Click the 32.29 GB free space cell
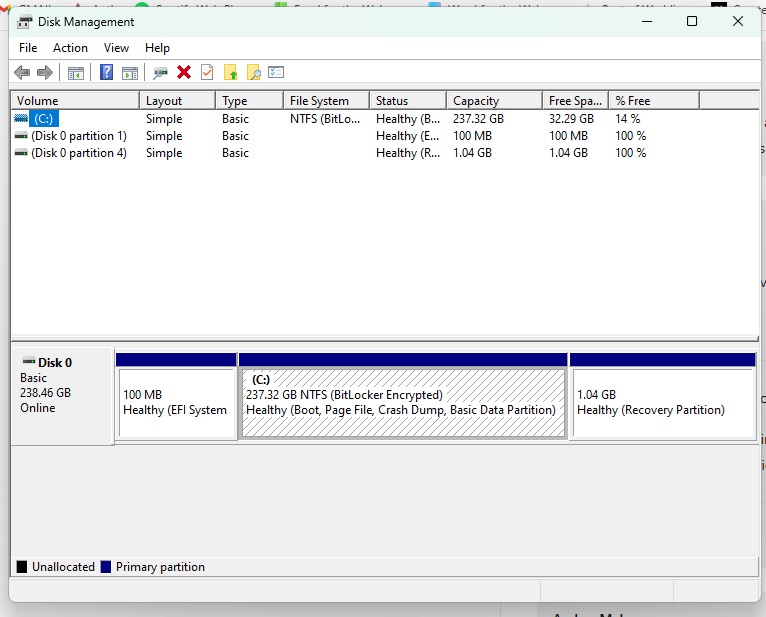This screenshot has height=617, width=766. pyautogui.click(x=571, y=119)
